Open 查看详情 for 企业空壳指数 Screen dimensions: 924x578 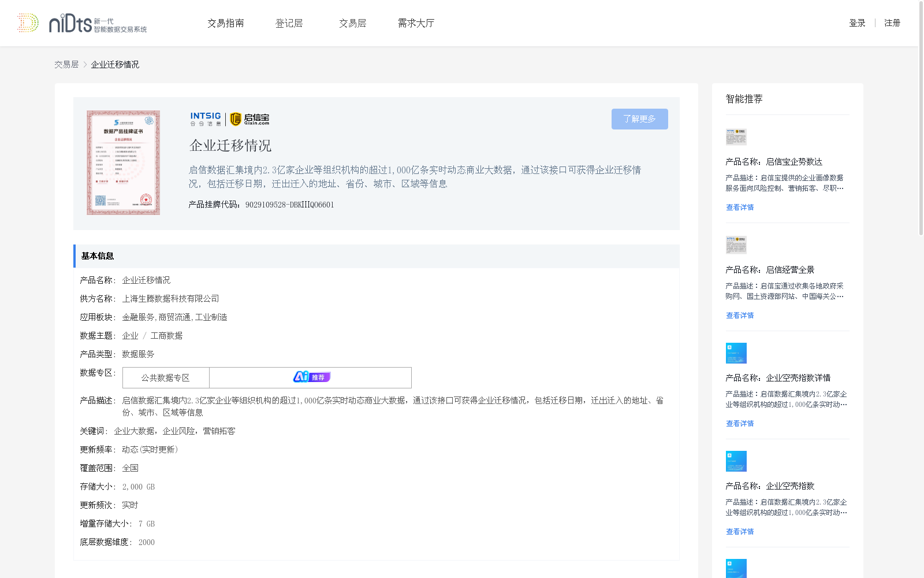click(740, 532)
